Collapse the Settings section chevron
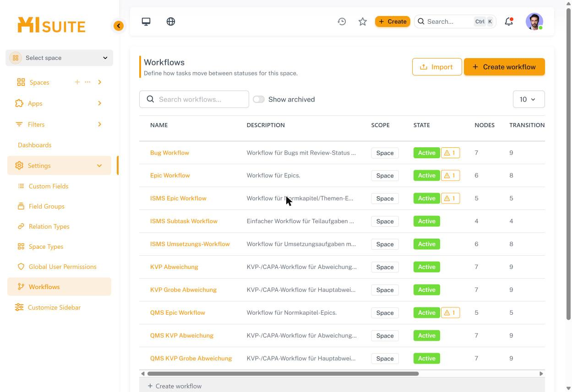This screenshot has height=392, width=572. point(99,166)
